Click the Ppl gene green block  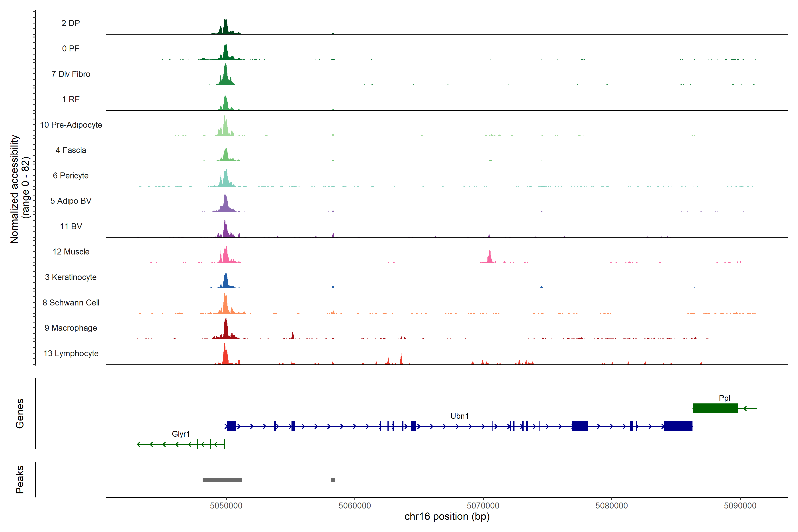[715, 408]
